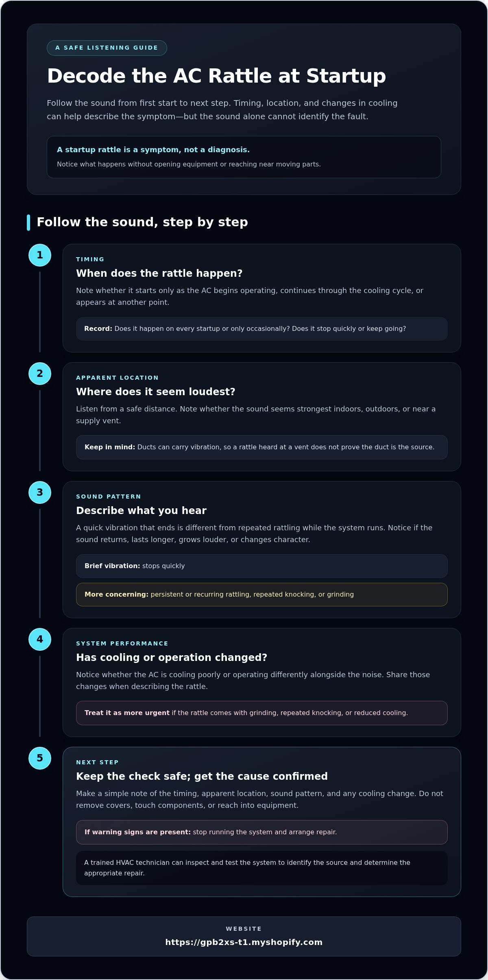The image size is (488, 980).
Task: Click the 'A Safe Listening Guide' badge
Action: coord(107,48)
